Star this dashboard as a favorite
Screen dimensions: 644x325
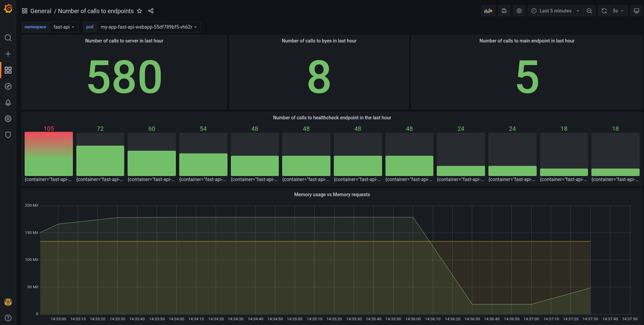tap(139, 11)
